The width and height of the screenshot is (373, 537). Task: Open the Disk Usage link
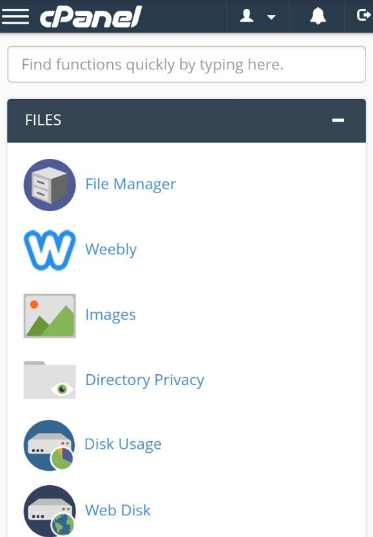123,444
